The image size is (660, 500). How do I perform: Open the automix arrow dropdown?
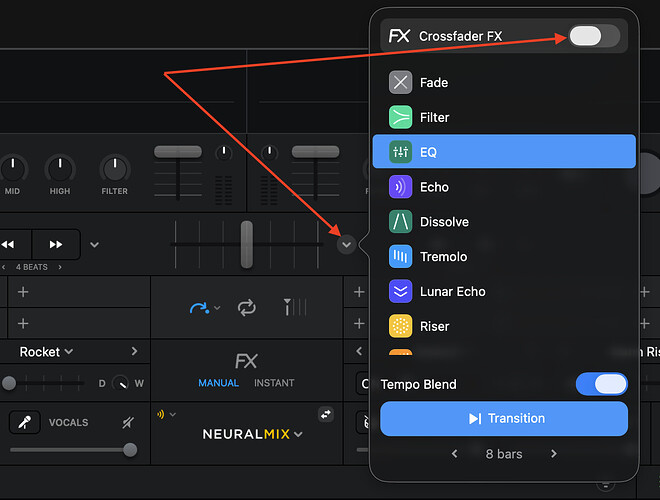217,308
